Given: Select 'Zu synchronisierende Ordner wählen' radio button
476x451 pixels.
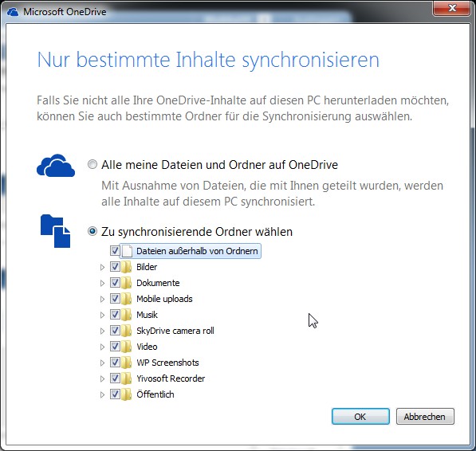Looking at the screenshot, I should point(92,231).
